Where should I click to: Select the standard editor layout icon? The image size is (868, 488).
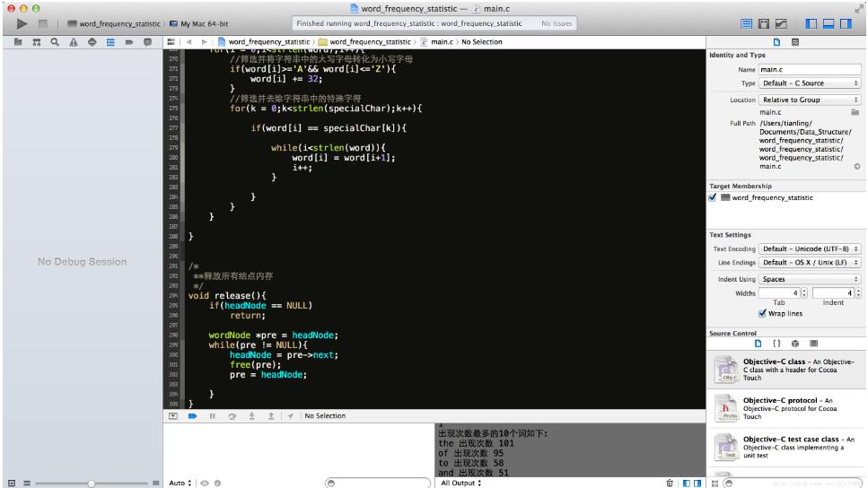pos(746,24)
